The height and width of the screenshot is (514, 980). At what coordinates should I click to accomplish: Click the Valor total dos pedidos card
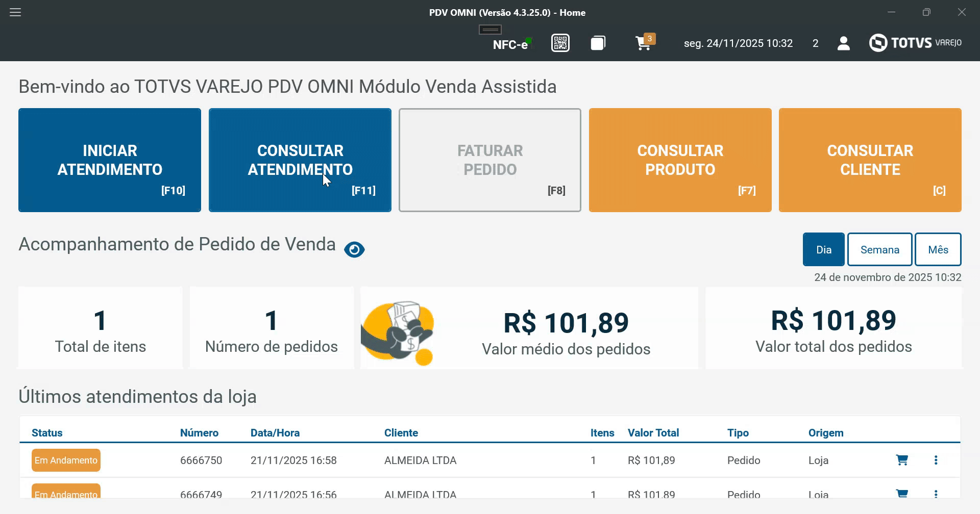point(834,328)
